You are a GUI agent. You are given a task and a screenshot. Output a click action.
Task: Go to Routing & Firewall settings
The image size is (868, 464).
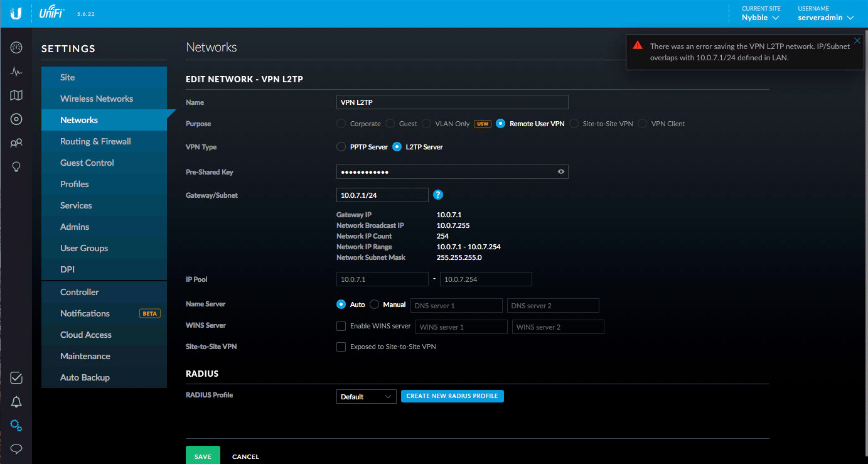95,141
